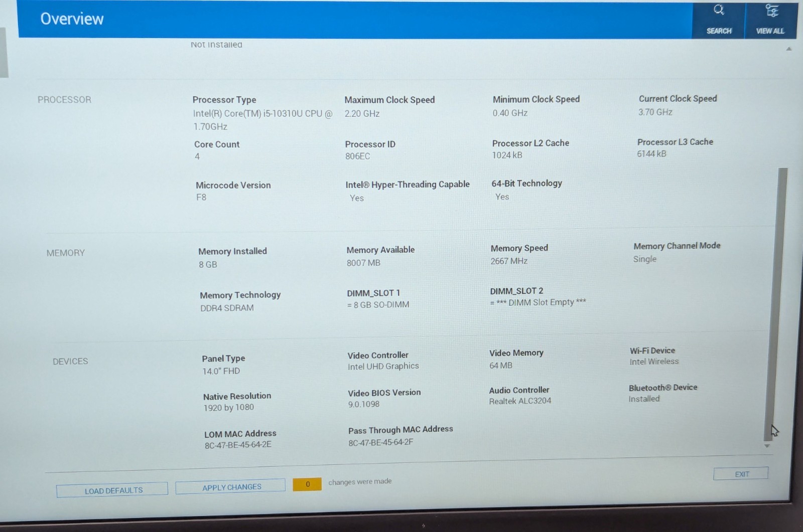Click the Memory Speed value 2667 MHz
Screen dimensions: 803x532
509,261
